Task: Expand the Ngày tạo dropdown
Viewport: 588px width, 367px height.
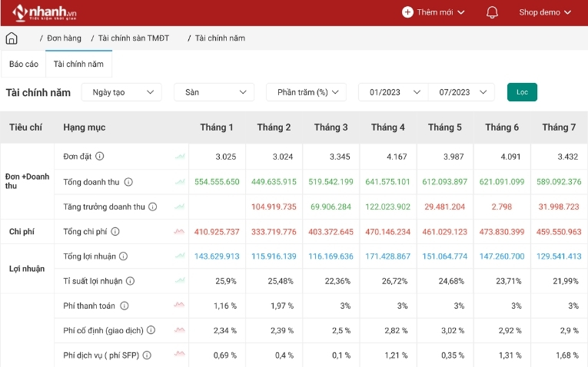Action: pos(121,92)
